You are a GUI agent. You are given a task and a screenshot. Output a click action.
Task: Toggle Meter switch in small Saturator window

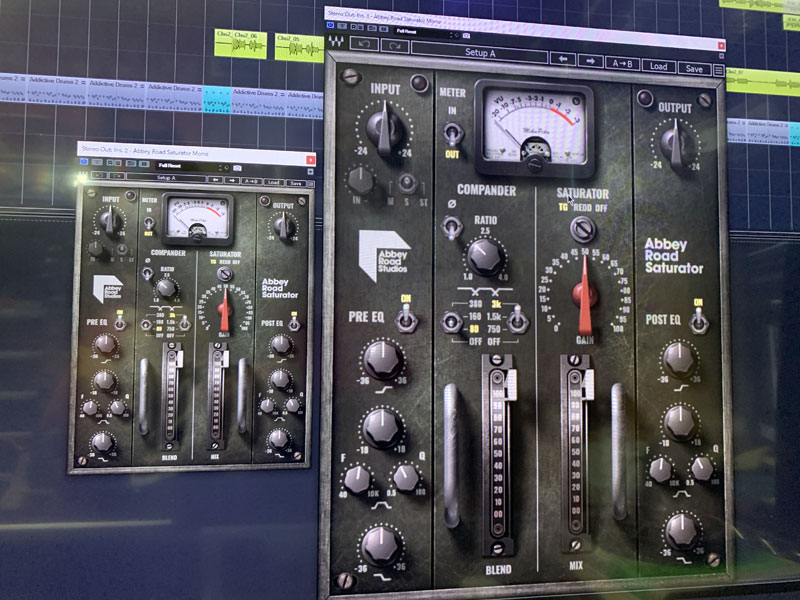pos(148,223)
